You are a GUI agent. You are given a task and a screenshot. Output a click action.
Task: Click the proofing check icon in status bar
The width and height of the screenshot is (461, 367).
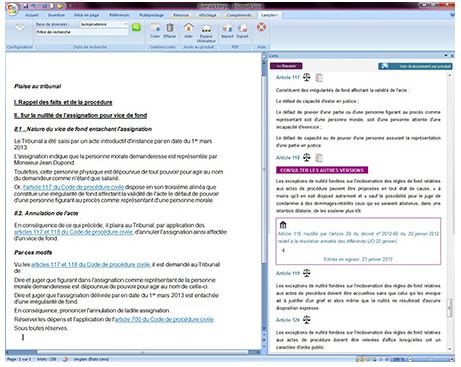[65, 359]
